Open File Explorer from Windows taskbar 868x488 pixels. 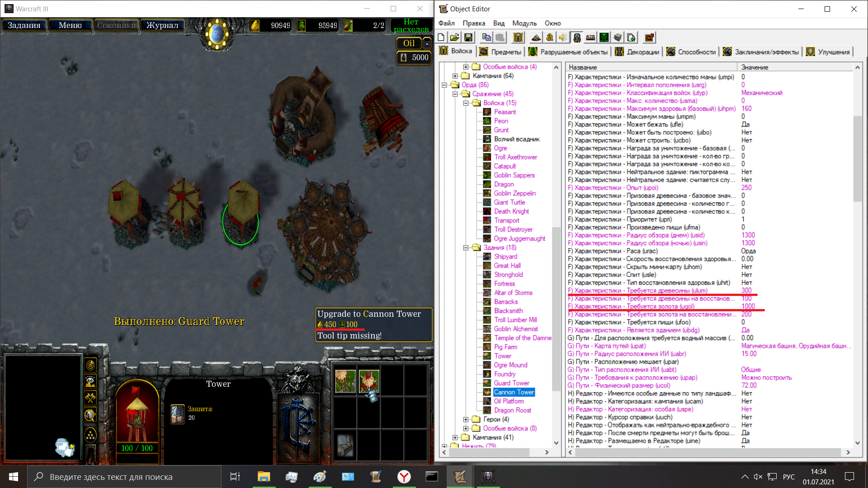coord(264,477)
